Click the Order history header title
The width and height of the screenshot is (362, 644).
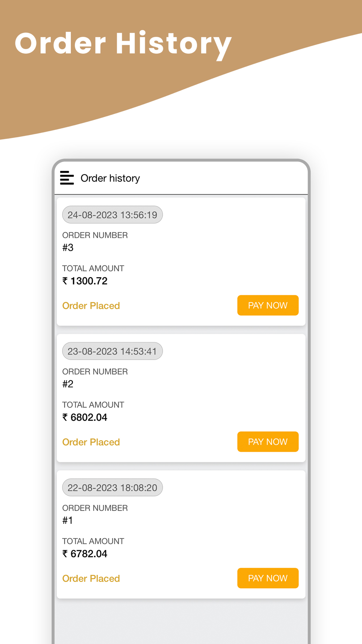click(110, 178)
